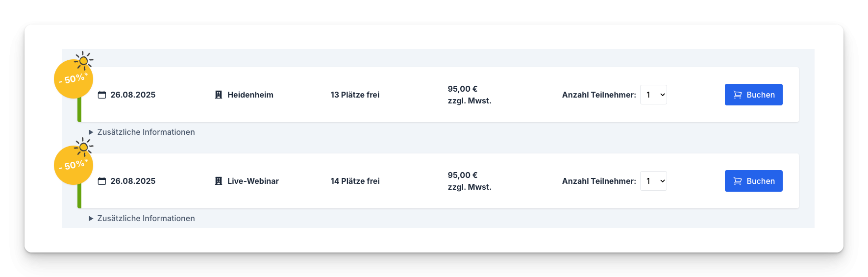
Task: Click the Heidenheim location label
Action: 250,95
